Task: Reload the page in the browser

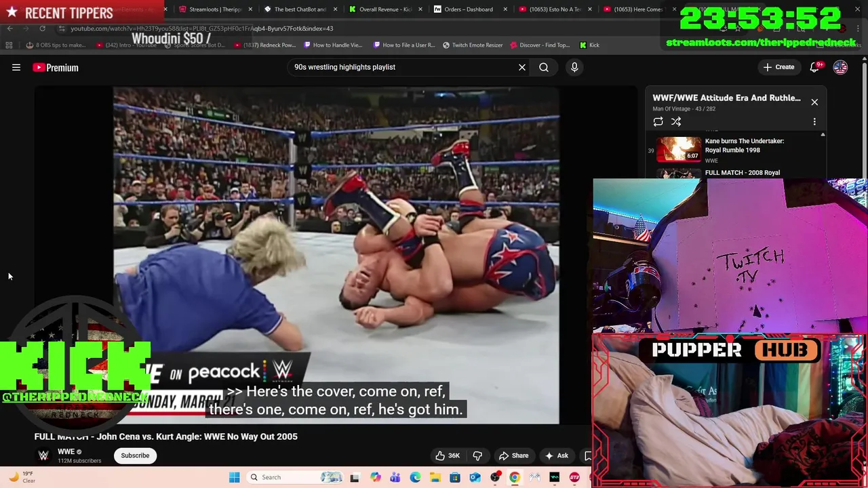Action: [42, 28]
